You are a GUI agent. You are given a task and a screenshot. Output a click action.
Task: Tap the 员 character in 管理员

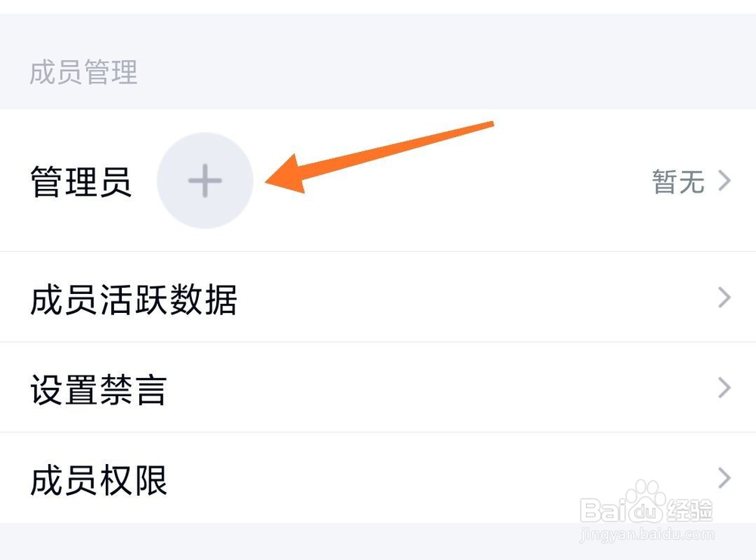click(116, 181)
